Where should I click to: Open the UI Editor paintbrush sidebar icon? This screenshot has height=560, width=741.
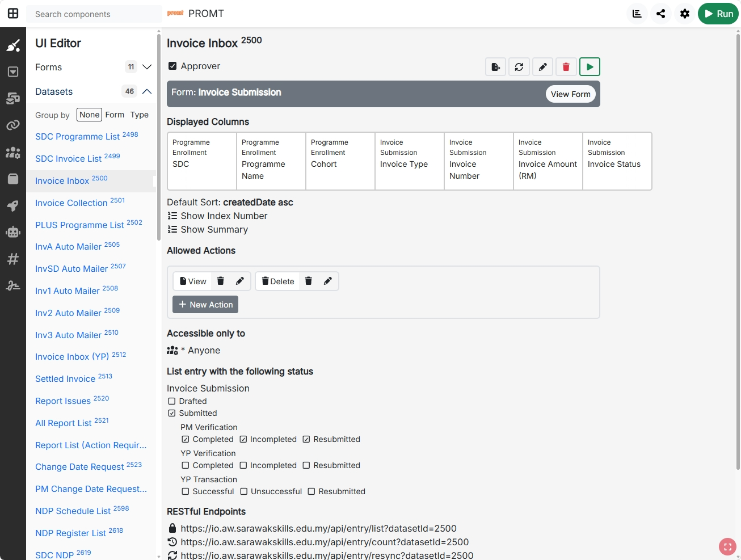(13, 45)
